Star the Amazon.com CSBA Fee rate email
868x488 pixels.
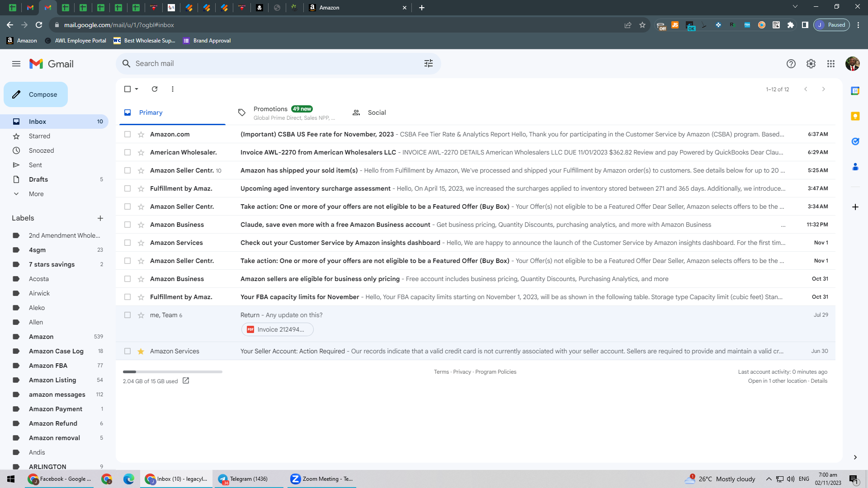(x=141, y=134)
